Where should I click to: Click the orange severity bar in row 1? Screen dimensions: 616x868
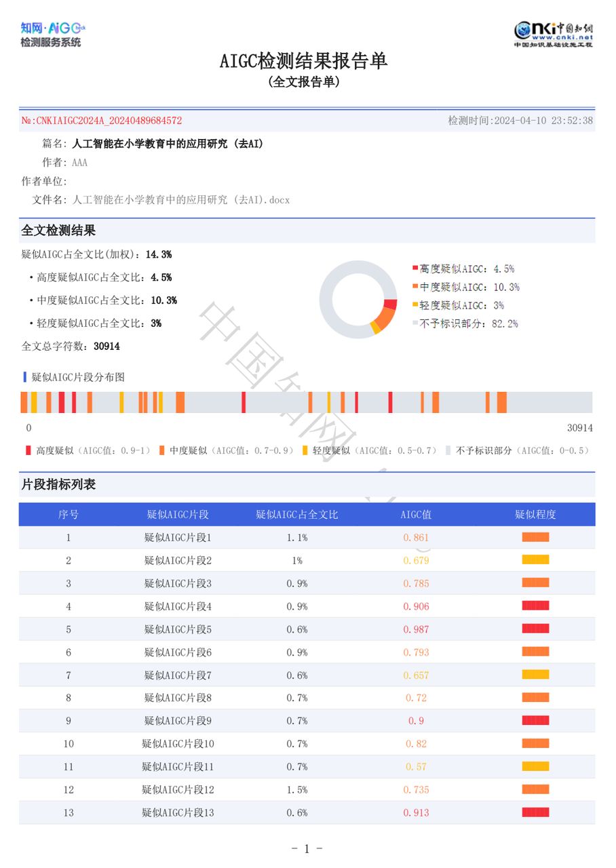(x=535, y=537)
